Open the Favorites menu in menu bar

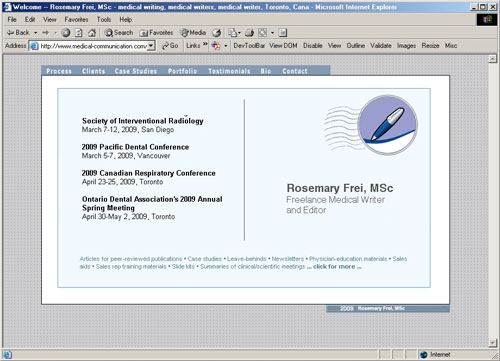(76, 20)
